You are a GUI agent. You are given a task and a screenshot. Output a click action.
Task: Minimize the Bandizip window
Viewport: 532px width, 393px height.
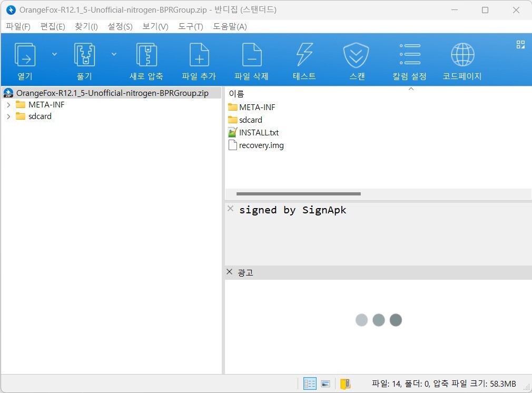click(x=455, y=10)
